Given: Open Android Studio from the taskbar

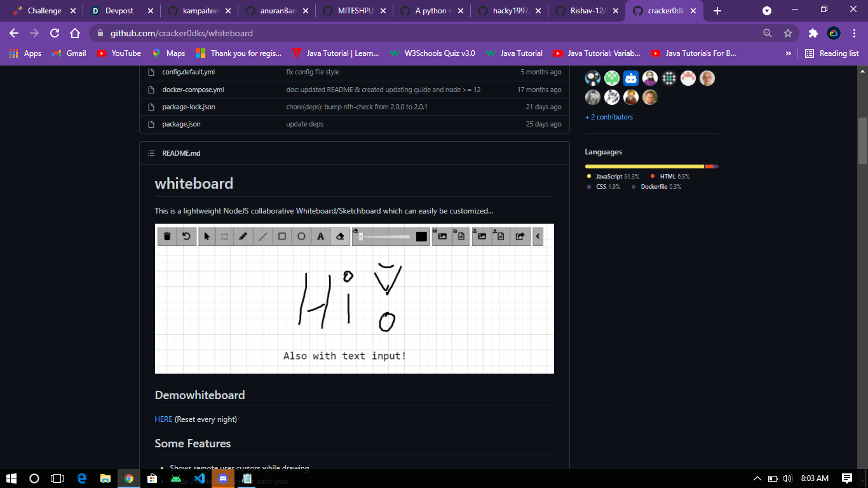Looking at the screenshot, I should point(176,478).
